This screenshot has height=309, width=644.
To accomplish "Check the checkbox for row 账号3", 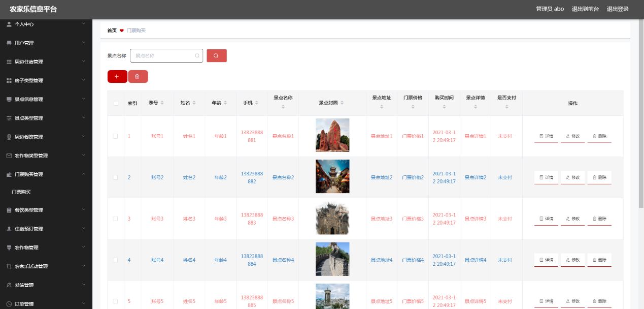I will tap(116, 219).
